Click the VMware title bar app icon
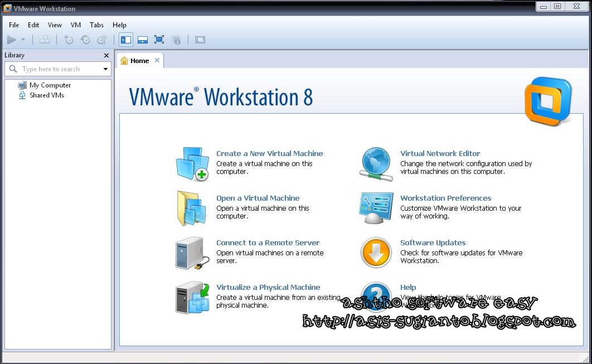Image resolution: width=592 pixels, height=364 pixels. click(x=7, y=8)
